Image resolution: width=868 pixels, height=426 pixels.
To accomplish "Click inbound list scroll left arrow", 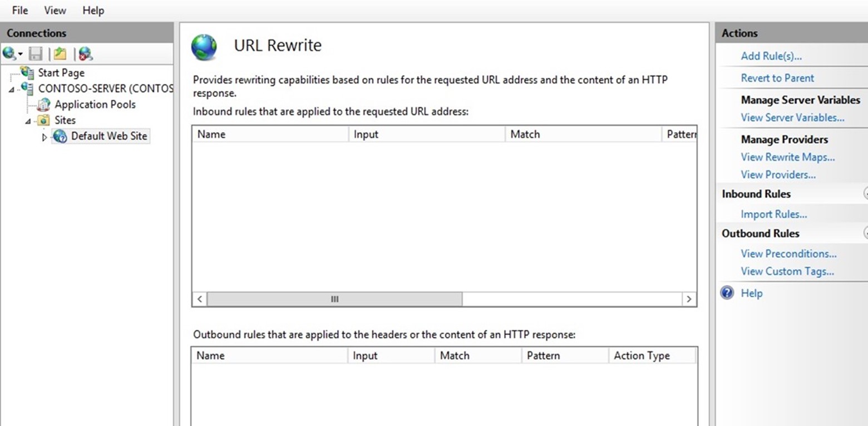I will [200, 299].
